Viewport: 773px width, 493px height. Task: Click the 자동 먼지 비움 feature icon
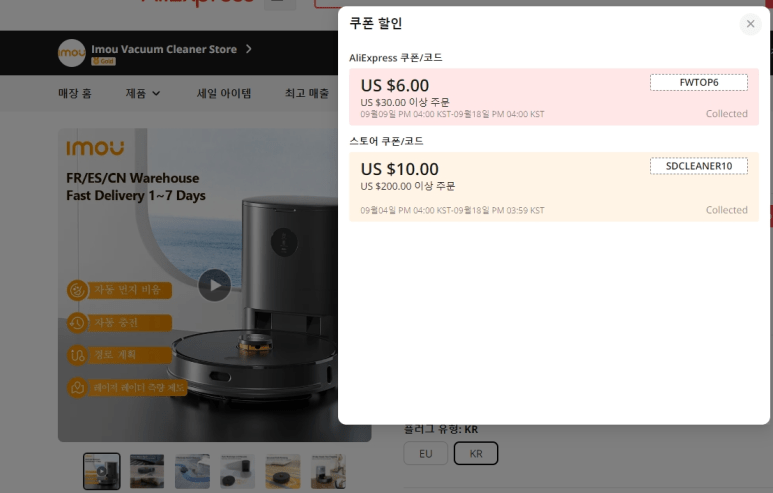click(77, 290)
